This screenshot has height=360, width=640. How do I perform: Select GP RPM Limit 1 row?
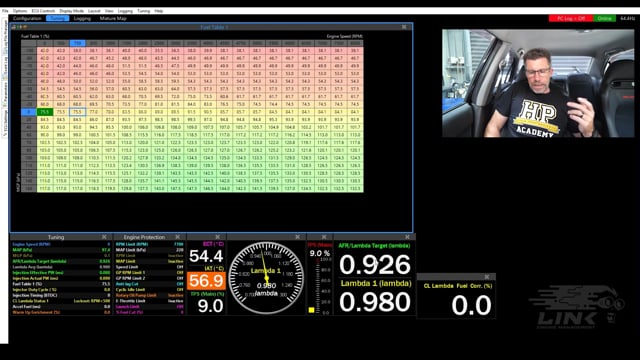pos(149,273)
